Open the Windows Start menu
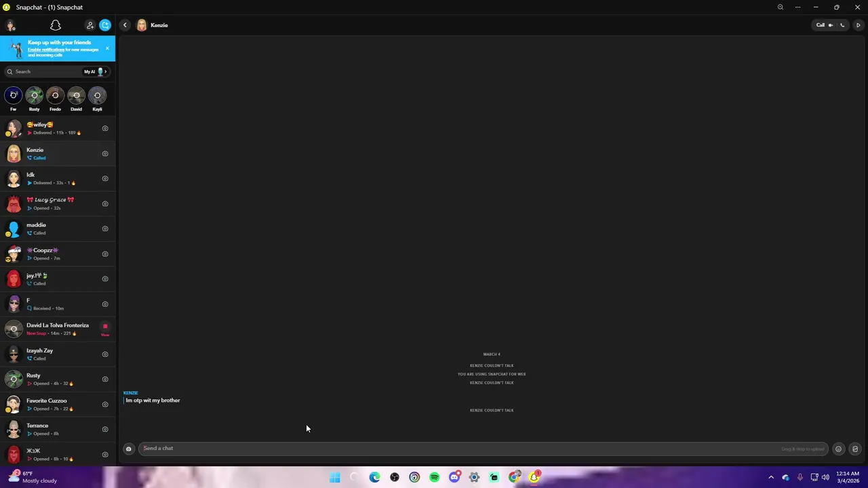 click(x=335, y=477)
